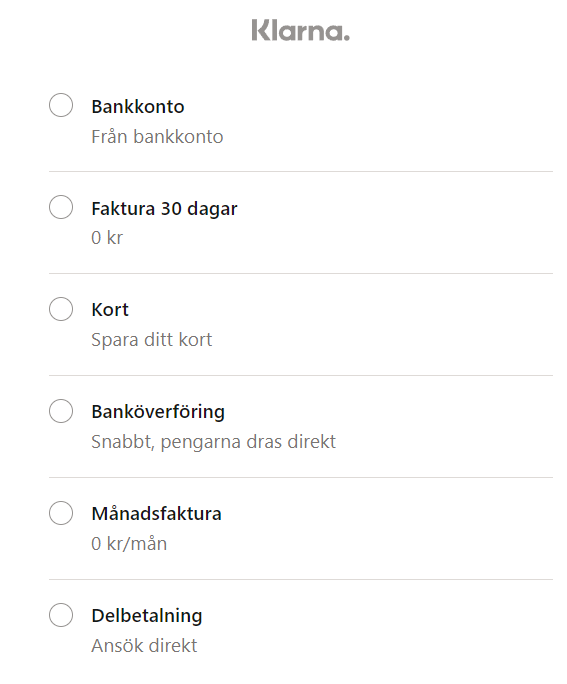Click the Månadsfaktura title label
The width and height of the screenshot is (567, 684).
click(x=157, y=513)
